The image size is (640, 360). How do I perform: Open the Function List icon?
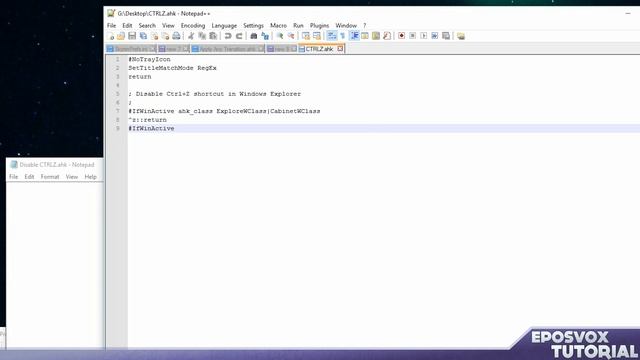coord(387,36)
